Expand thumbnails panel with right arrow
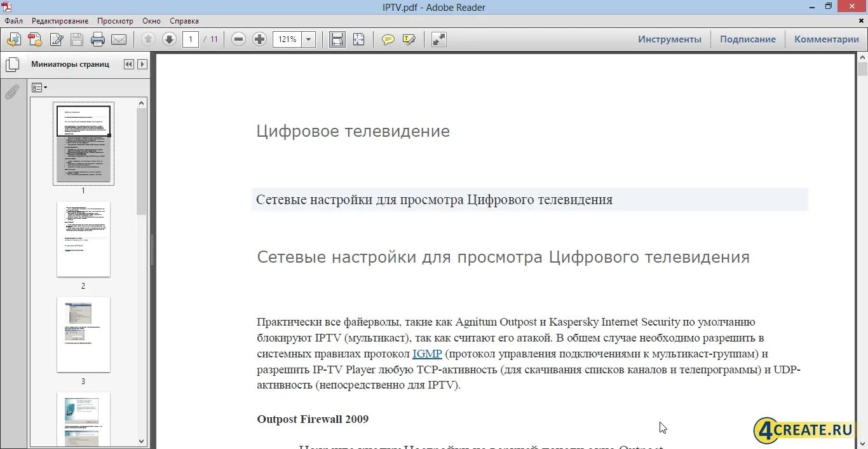868x449 pixels. (x=142, y=64)
